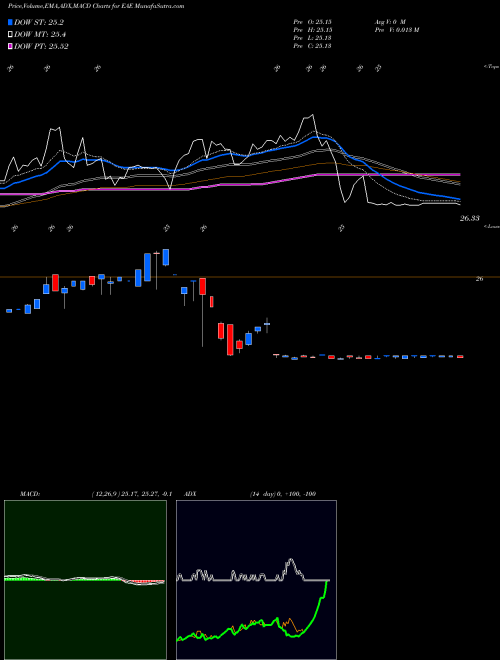Click the '<Lows' marker label
Image resolution: width=500 pixels, height=660 pixels.
(491, 226)
